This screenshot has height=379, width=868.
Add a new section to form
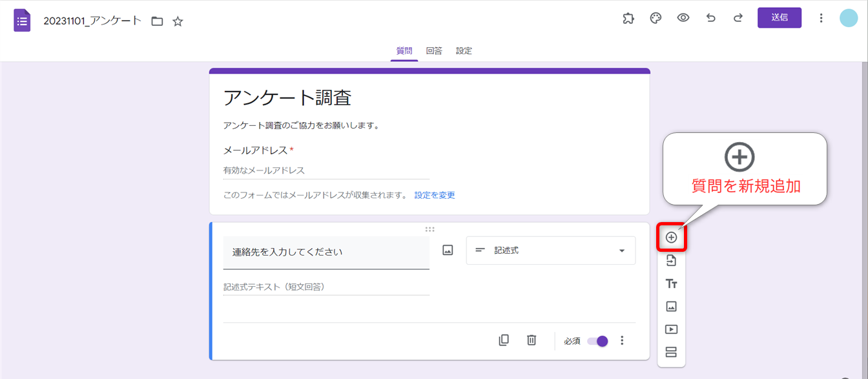coord(671,352)
